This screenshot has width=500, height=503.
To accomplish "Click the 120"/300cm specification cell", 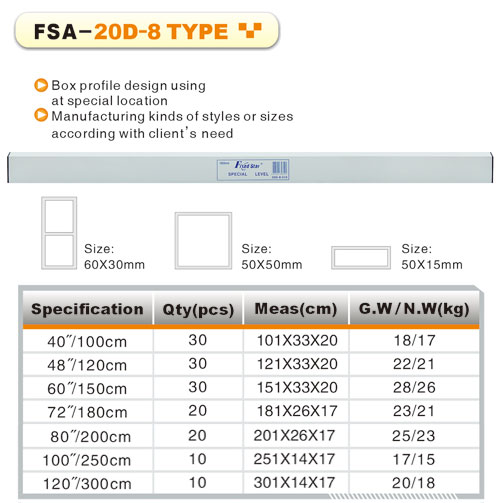I will click(87, 483).
